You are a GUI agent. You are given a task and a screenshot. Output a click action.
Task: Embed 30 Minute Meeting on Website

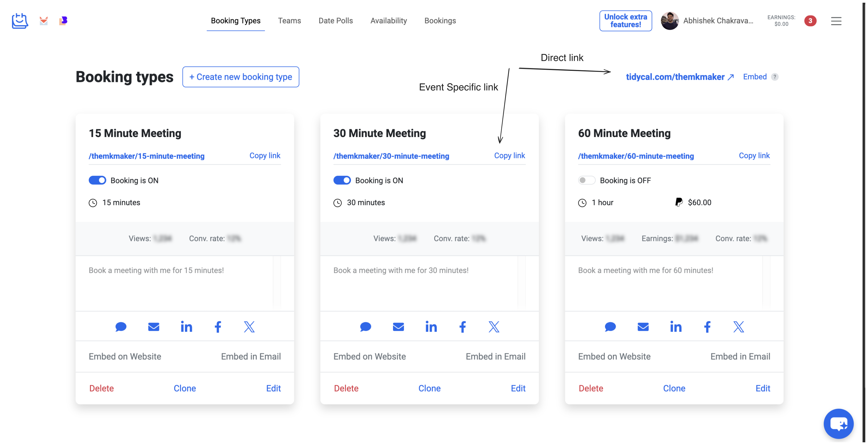click(x=370, y=356)
